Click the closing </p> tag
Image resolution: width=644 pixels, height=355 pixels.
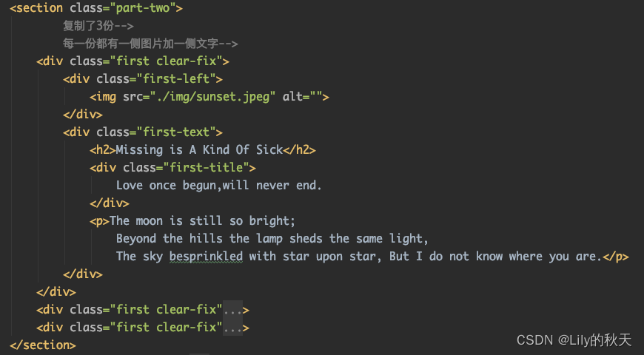pos(616,257)
